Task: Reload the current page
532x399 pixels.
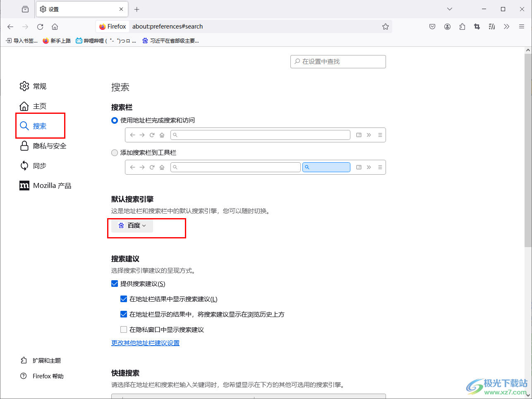Action: point(40,26)
